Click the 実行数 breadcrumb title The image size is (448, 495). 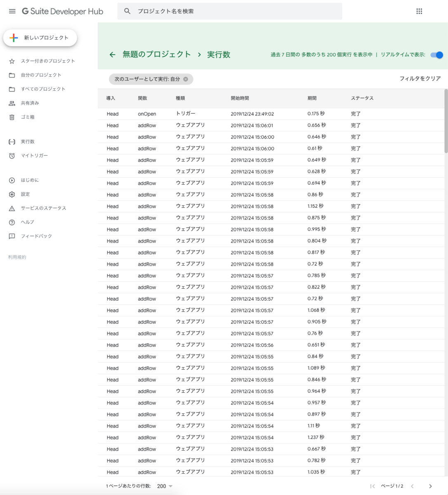pyautogui.click(x=219, y=54)
